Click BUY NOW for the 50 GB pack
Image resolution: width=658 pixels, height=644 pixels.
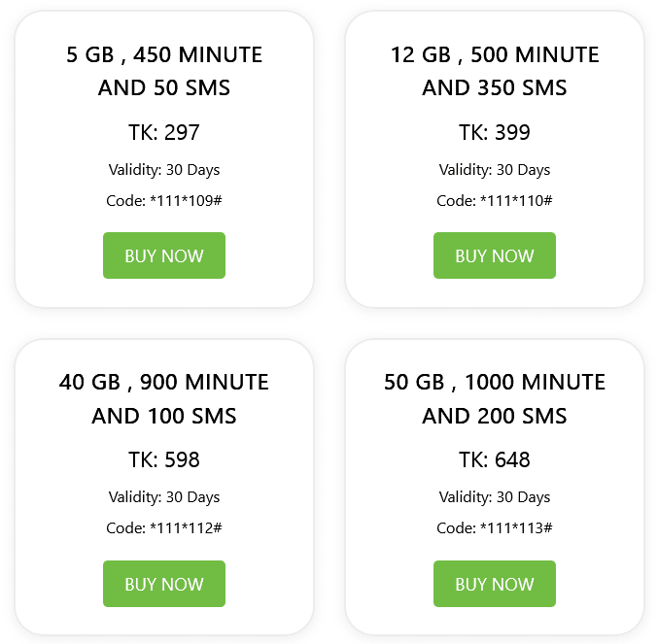(495, 584)
